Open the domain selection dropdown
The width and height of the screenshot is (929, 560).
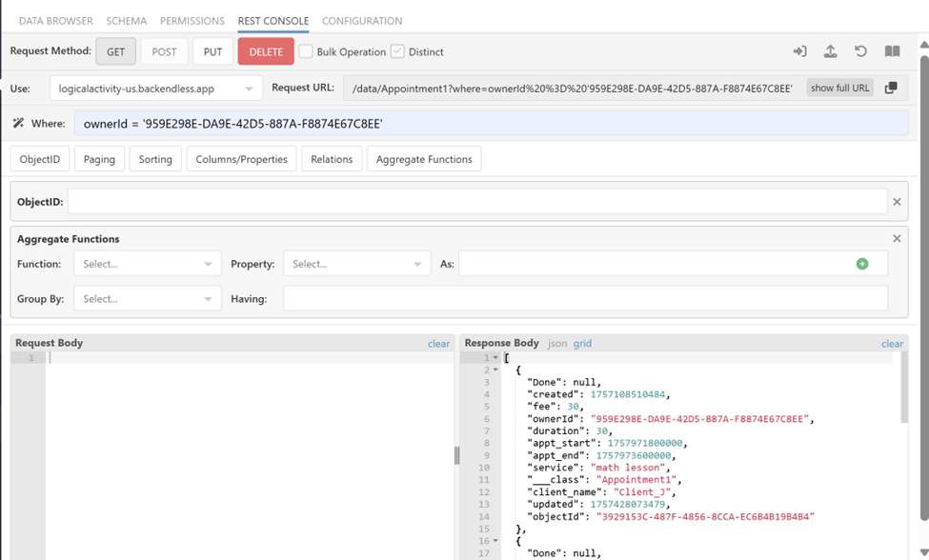156,89
